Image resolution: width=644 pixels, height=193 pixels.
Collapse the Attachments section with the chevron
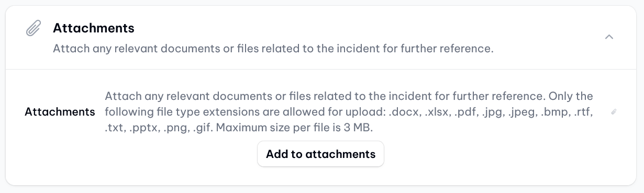tap(609, 37)
